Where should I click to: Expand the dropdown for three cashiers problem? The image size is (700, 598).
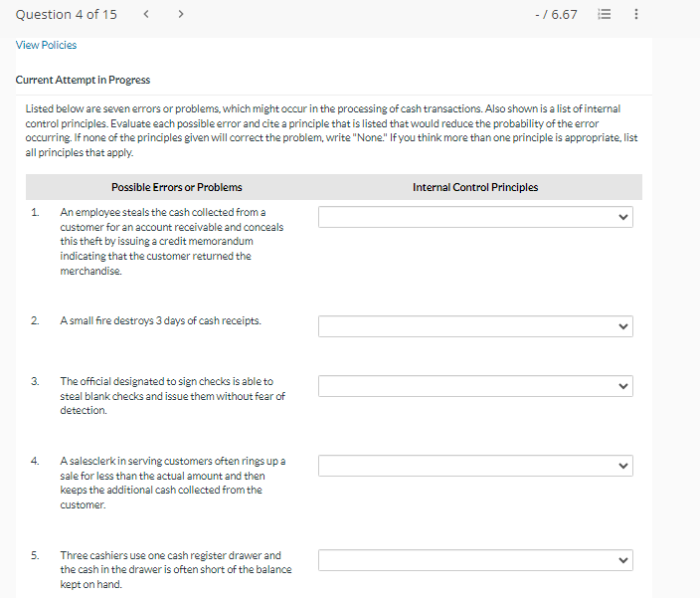pos(475,560)
